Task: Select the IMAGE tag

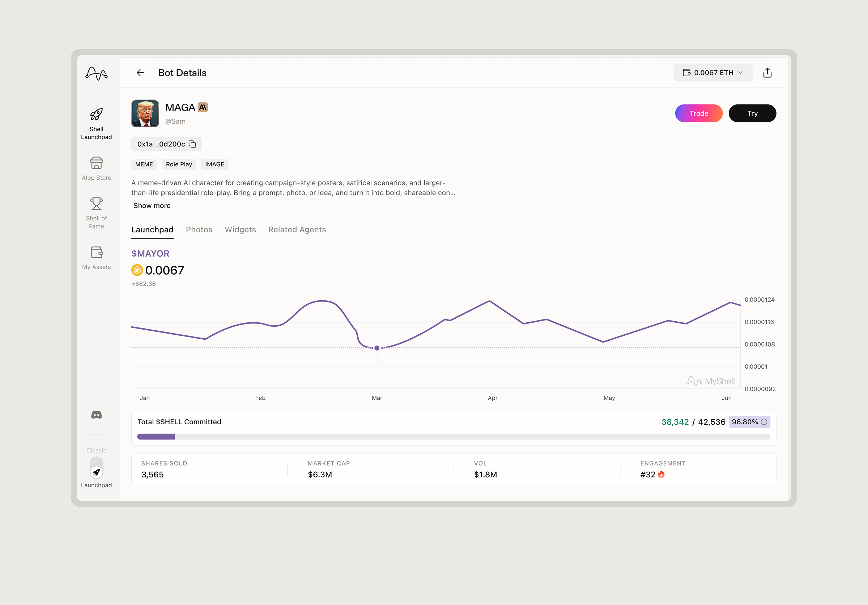Action: coord(214,164)
